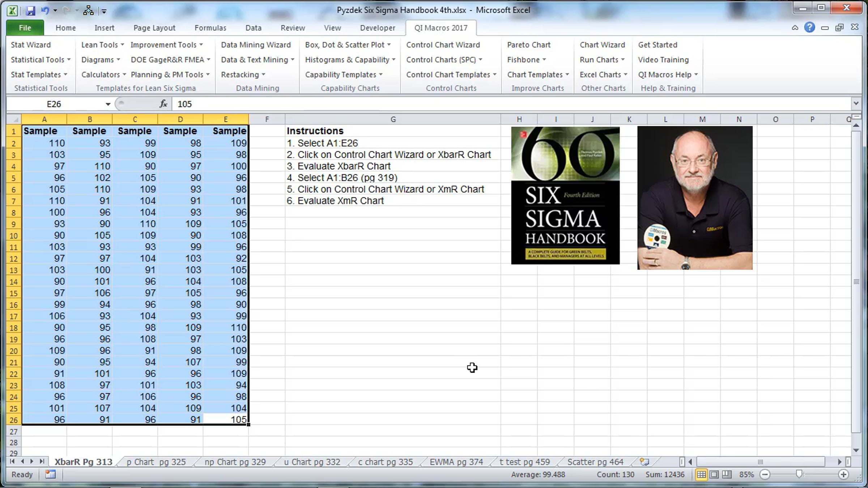Select the Six Sigma Handbook cover image

pos(565,195)
